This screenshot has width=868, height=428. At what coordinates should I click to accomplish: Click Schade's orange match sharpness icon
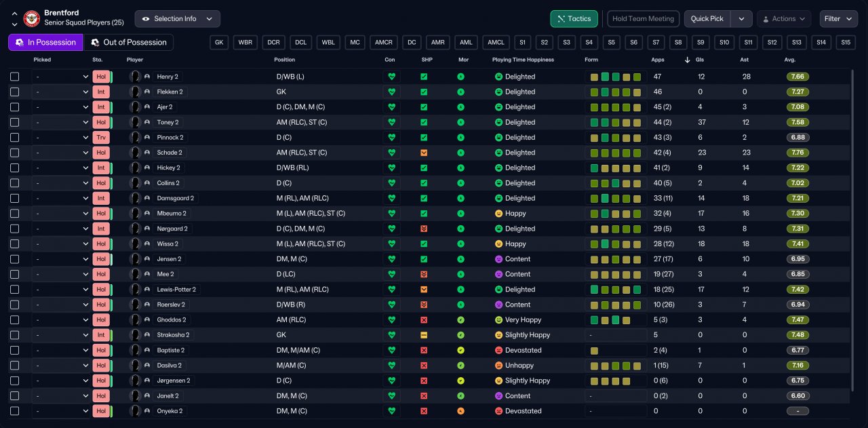pyautogui.click(x=424, y=153)
